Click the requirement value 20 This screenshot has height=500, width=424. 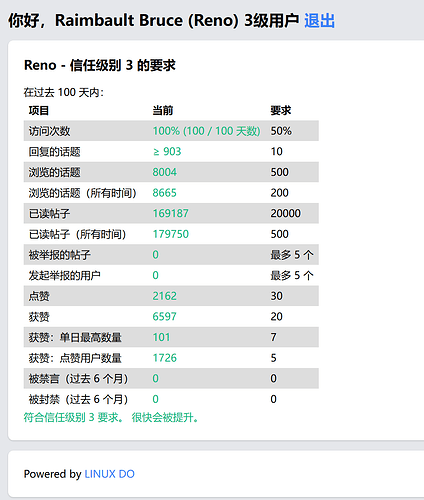pyautogui.click(x=277, y=317)
